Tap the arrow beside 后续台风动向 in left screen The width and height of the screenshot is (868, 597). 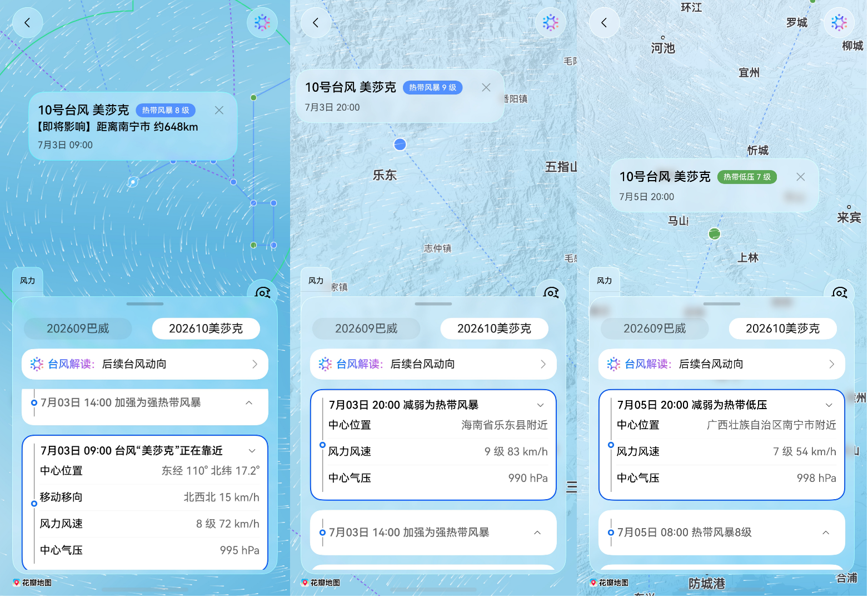coord(255,364)
